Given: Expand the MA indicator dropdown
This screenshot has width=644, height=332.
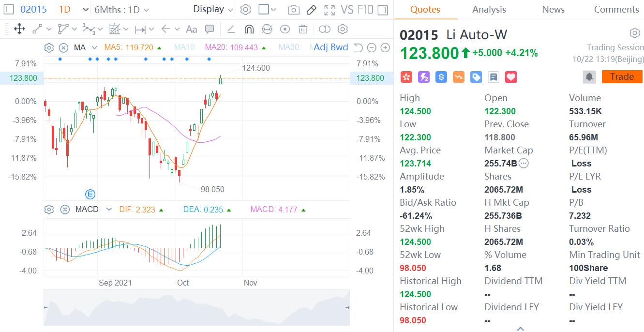Looking at the screenshot, I should coord(94,47).
